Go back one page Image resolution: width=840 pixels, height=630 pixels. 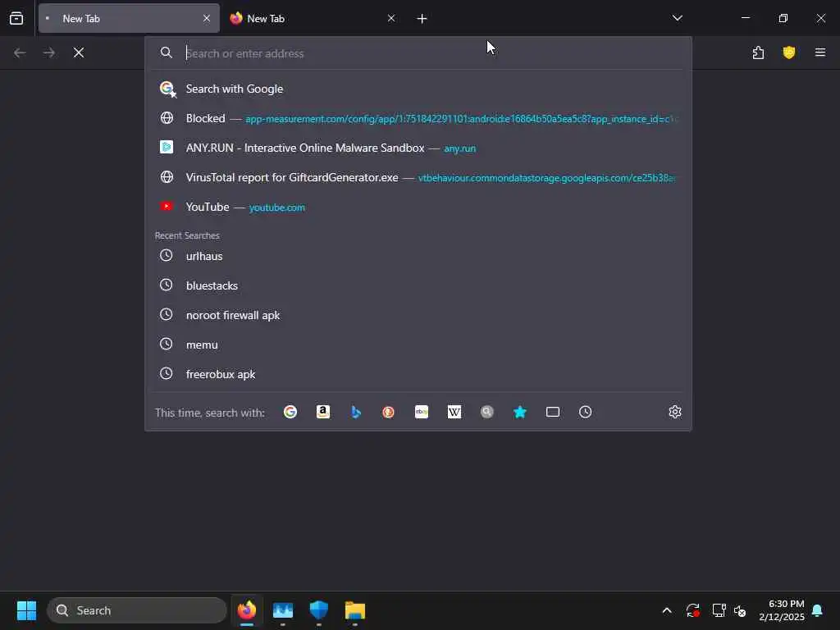point(20,52)
